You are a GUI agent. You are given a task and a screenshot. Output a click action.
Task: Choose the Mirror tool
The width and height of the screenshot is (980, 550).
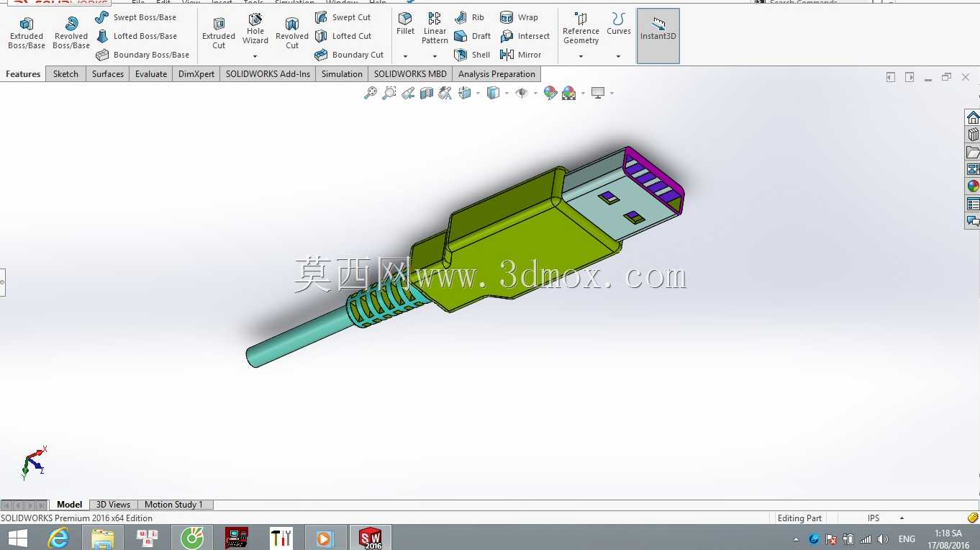[x=520, y=55]
